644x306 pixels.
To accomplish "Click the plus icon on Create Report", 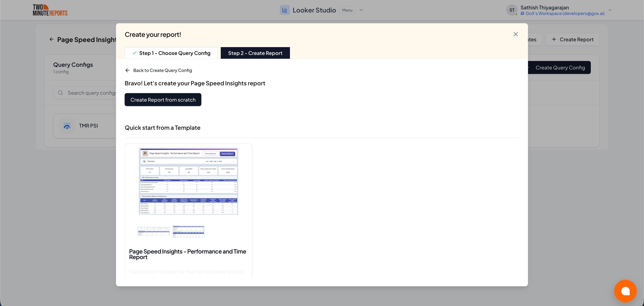I will (554, 39).
